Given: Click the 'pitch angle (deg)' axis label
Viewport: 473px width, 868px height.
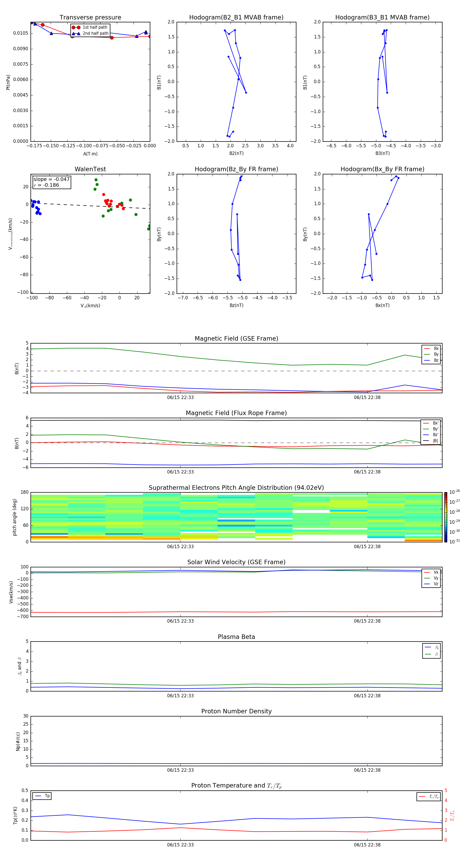Looking at the screenshot, I should (14, 517).
